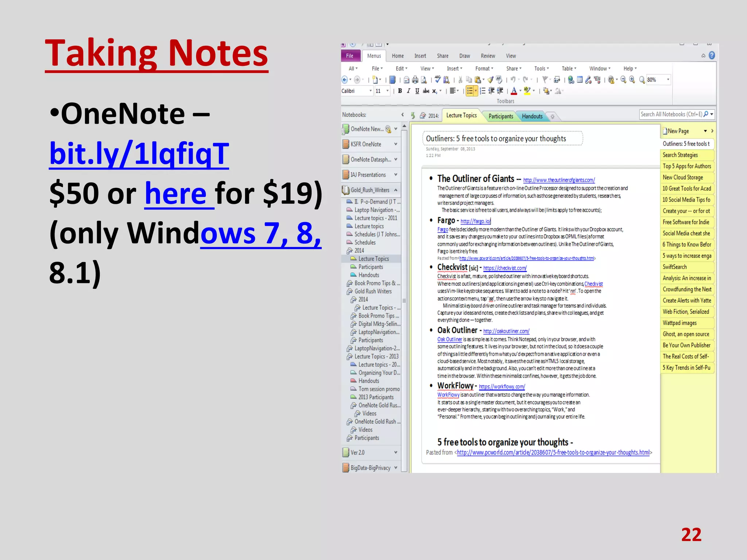Click the subscript X2 icon
The height and width of the screenshot is (560, 747).
(x=434, y=91)
